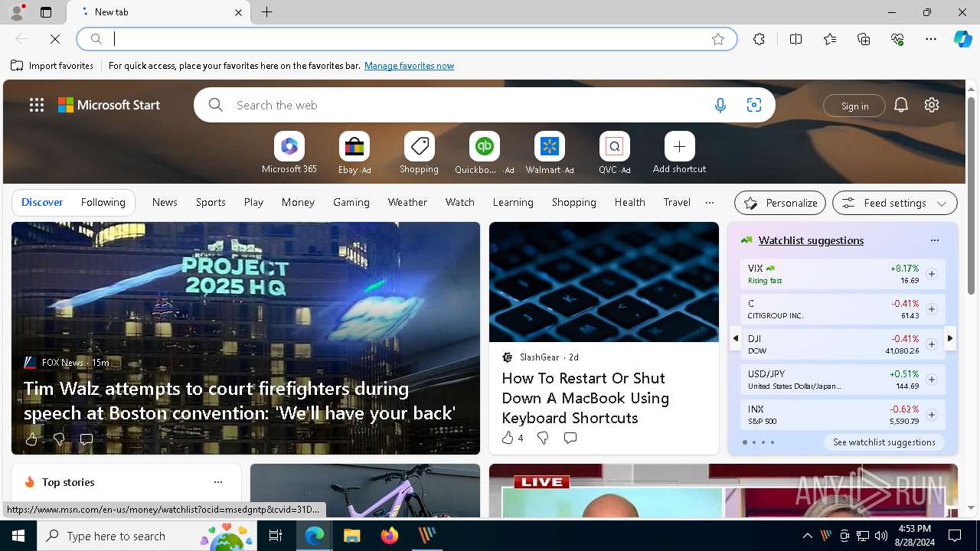Open the Favorites star list
Screen dimensions: 980x551
tap(830, 39)
